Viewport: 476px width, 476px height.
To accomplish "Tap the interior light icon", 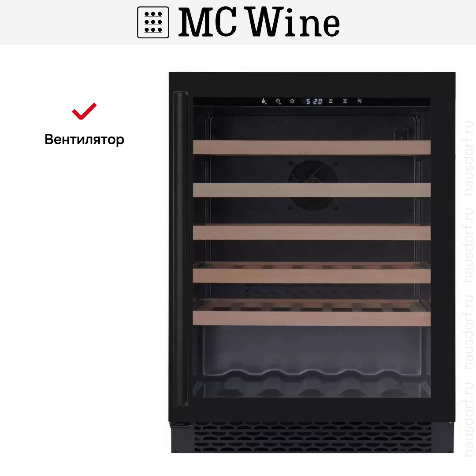I will coord(292,101).
